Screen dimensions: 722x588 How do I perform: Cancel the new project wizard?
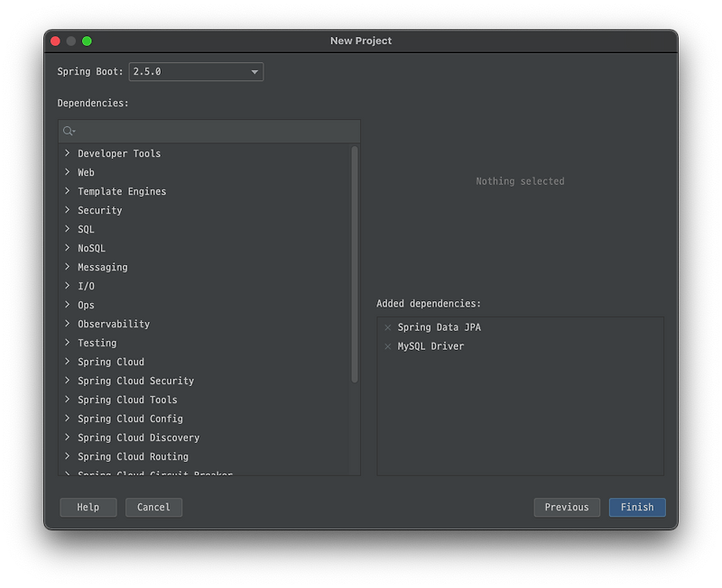153,507
